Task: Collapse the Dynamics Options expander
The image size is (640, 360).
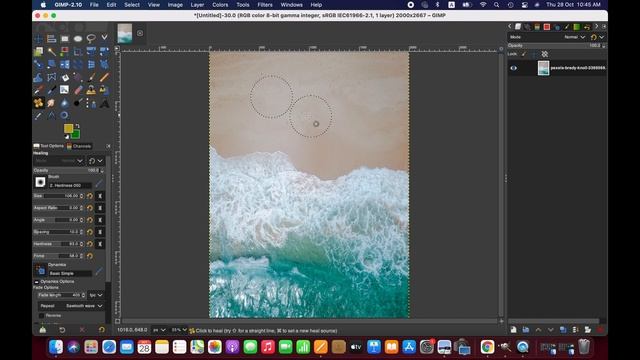Action: 36,282
